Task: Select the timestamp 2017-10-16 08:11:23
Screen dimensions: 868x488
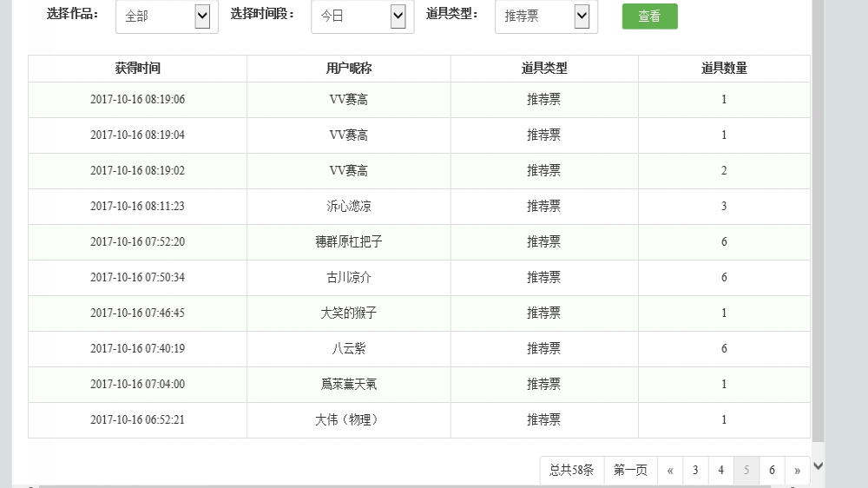Action: click(x=137, y=207)
